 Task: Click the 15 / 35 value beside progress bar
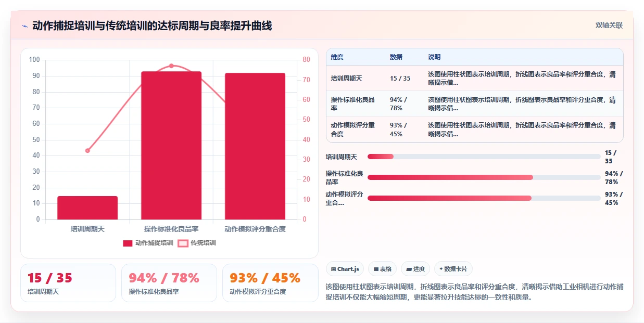click(x=611, y=157)
